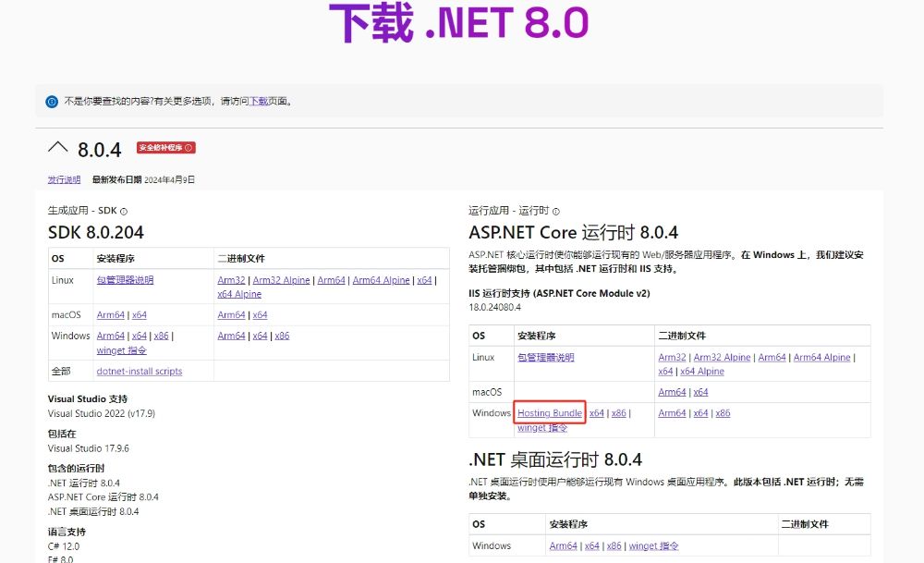Download SDK Linux Arm32 Alpine binary
This screenshot has height=563, width=924.
coord(281,280)
